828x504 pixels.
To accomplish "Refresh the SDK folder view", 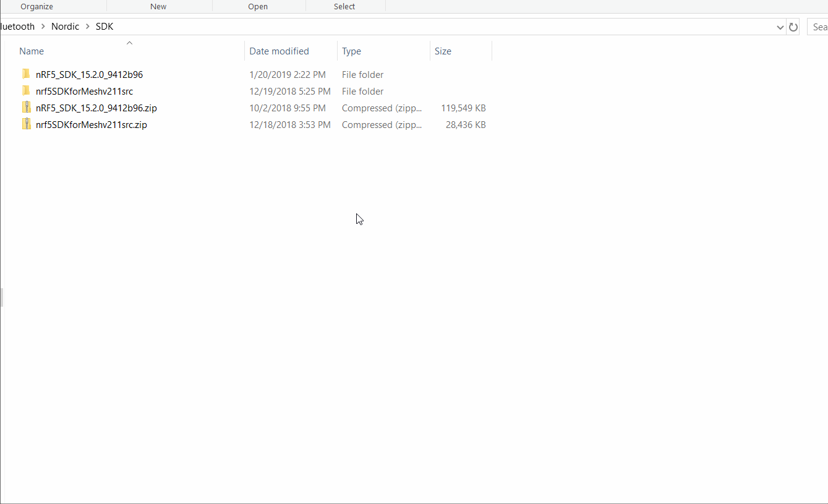I will [x=793, y=27].
